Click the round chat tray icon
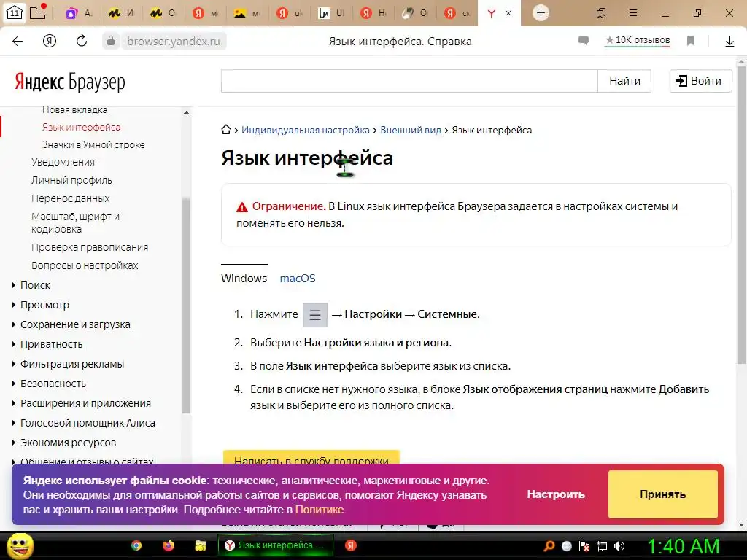 click(x=567, y=546)
